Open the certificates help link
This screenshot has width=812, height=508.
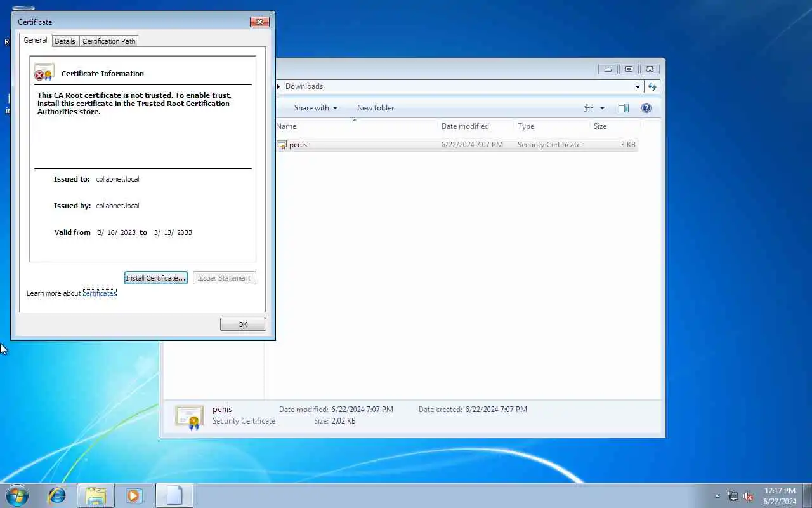click(100, 293)
